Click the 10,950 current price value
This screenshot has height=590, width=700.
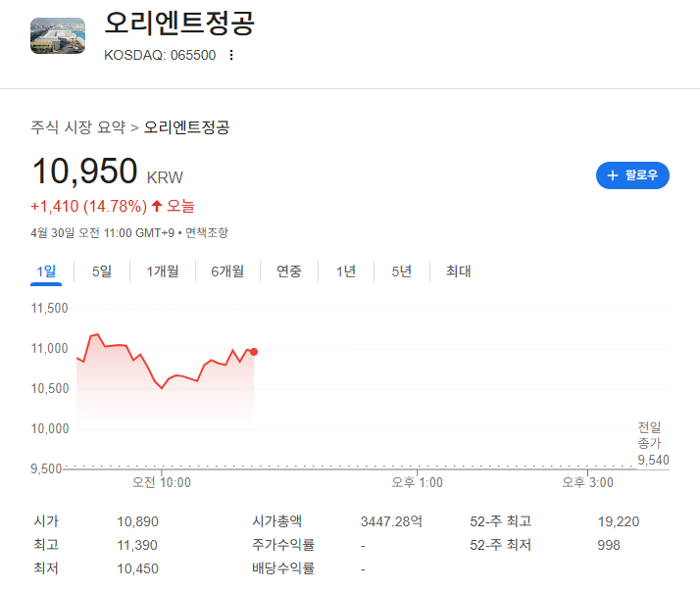pos(85,171)
